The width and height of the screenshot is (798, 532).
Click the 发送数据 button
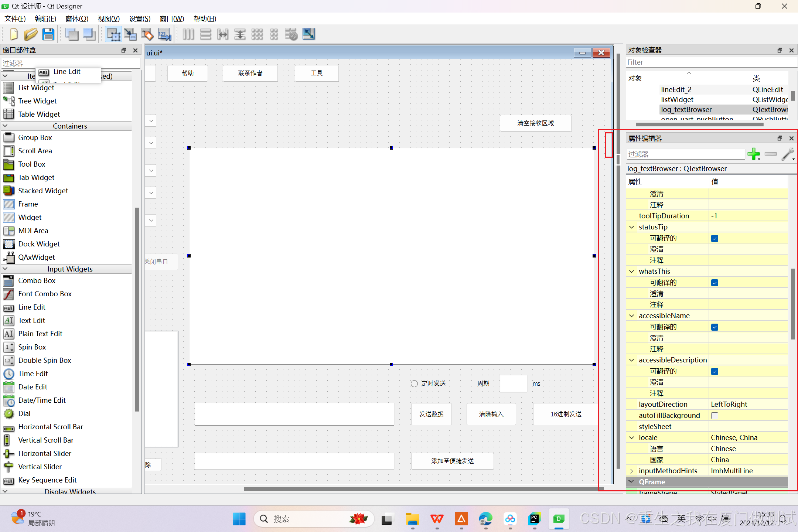pos(431,414)
